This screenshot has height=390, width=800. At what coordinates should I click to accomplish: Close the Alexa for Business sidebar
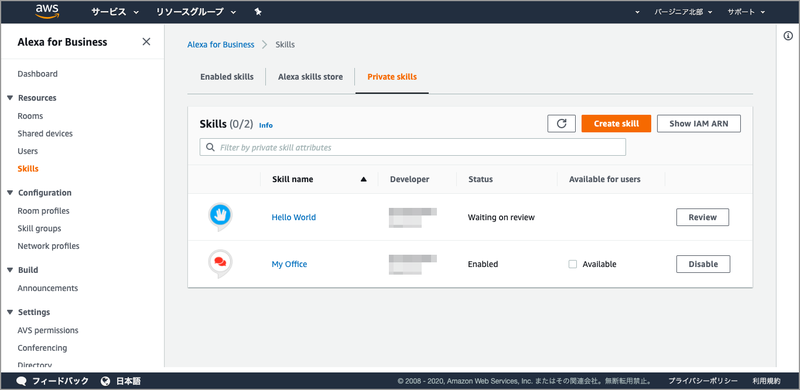[x=146, y=42]
